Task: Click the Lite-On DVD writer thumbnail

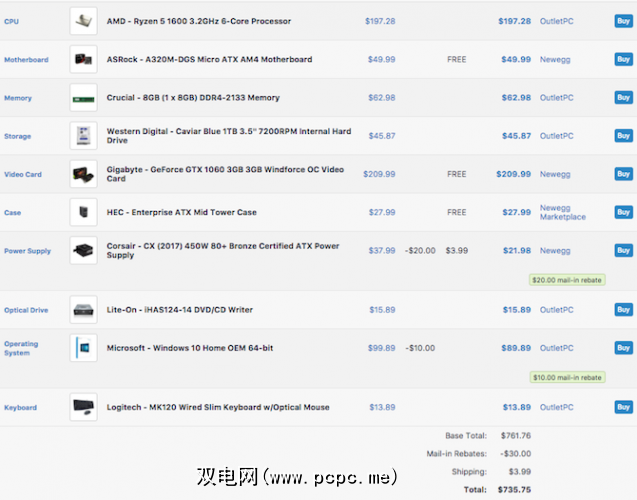Action: pos(84,310)
